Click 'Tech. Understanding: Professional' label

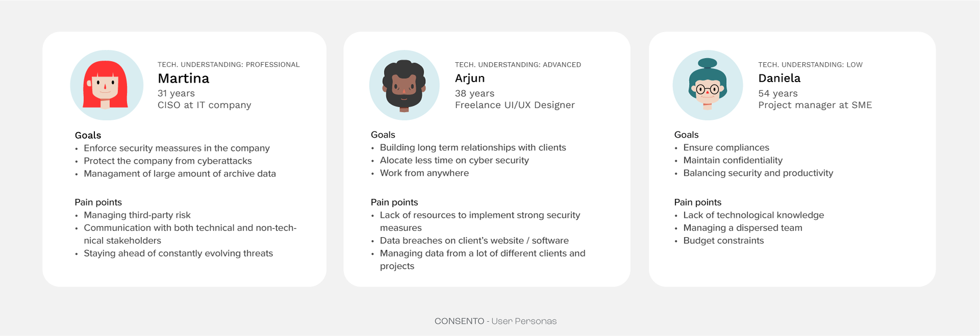229,65
